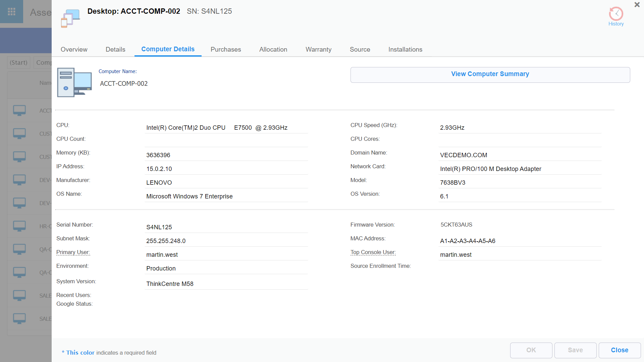Click the computer tower icon beside Computer Name
The height and width of the screenshot is (362, 644).
pos(74,82)
